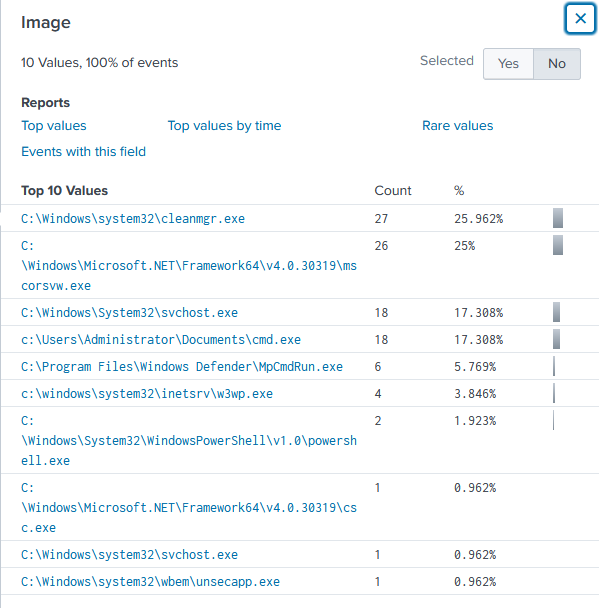The height and width of the screenshot is (608, 601).
Task: Filter by C:\Windows\System32\svchost.exe with count 18
Action: point(129,313)
